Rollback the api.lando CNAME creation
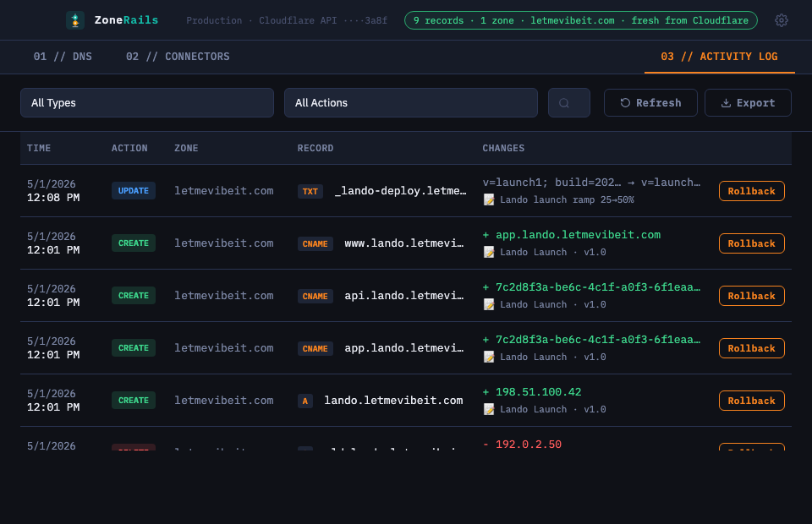This screenshot has height=524, width=812. [x=751, y=295]
